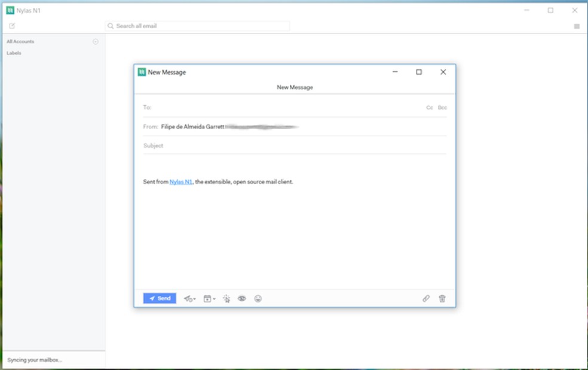Toggle link click tracking icon
Screen dimensions: 588x370
click(x=226, y=299)
